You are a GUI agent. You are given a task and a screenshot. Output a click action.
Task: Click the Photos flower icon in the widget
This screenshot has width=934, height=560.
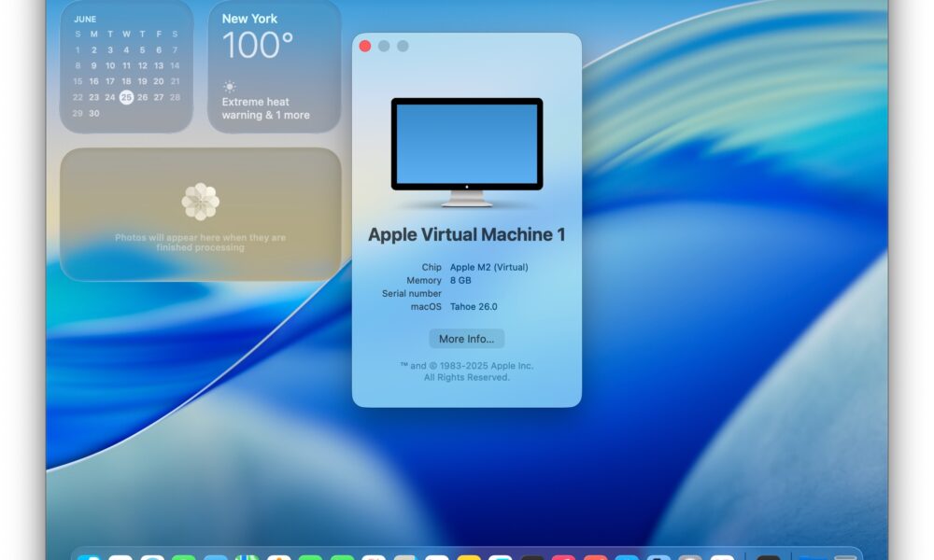(x=200, y=202)
